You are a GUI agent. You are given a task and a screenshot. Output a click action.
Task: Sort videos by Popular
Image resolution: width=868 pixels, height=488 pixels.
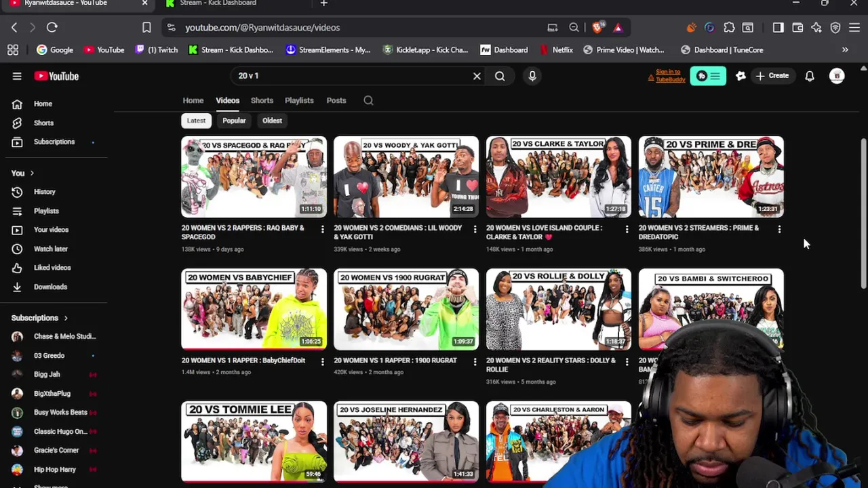(x=234, y=121)
